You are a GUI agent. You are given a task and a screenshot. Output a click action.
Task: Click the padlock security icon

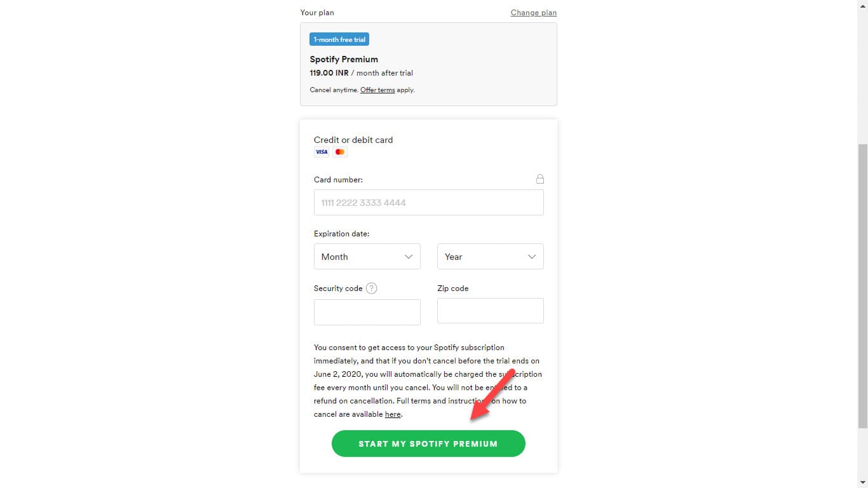540,179
